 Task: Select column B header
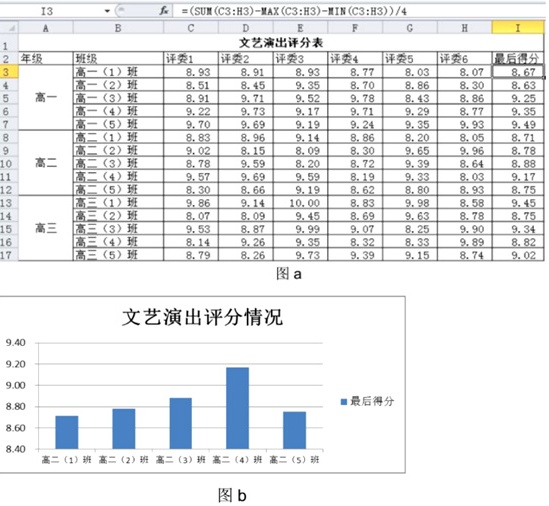[118, 28]
